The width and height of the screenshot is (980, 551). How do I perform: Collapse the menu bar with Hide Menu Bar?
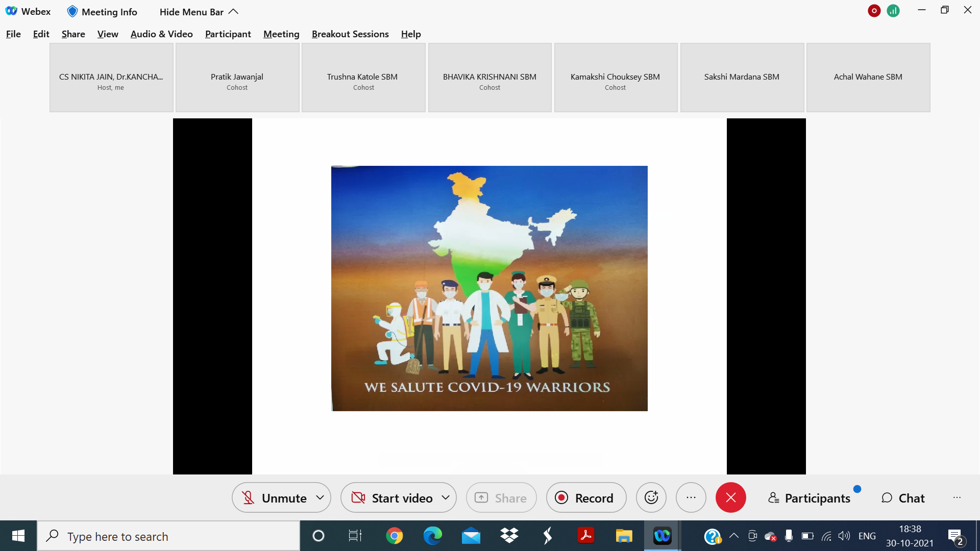pos(199,12)
